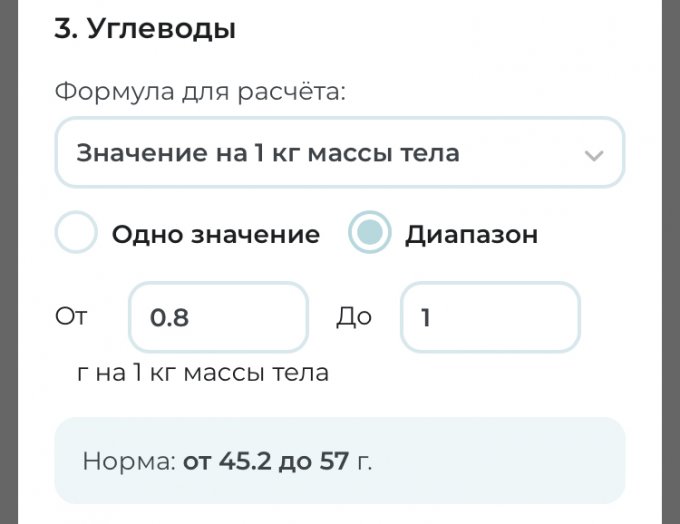Open the formula dropdown chevron arrow
The width and height of the screenshot is (680, 524).
(x=594, y=155)
